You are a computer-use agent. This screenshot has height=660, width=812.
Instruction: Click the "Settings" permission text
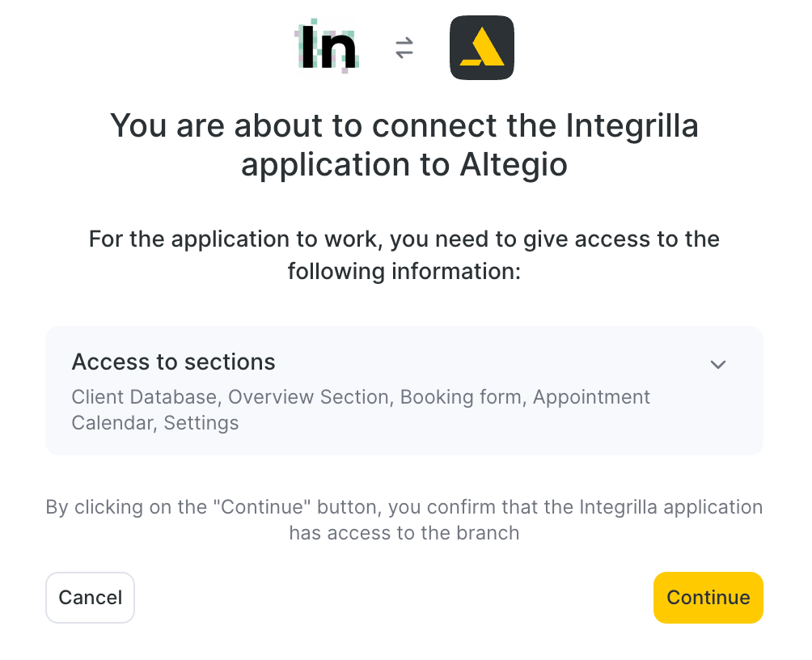(201, 423)
